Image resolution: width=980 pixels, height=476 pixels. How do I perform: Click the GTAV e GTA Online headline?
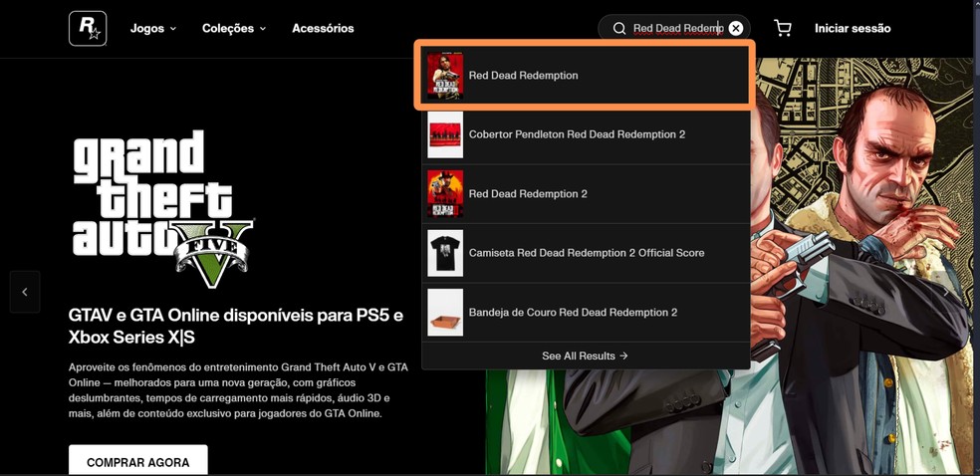coord(236,326)
